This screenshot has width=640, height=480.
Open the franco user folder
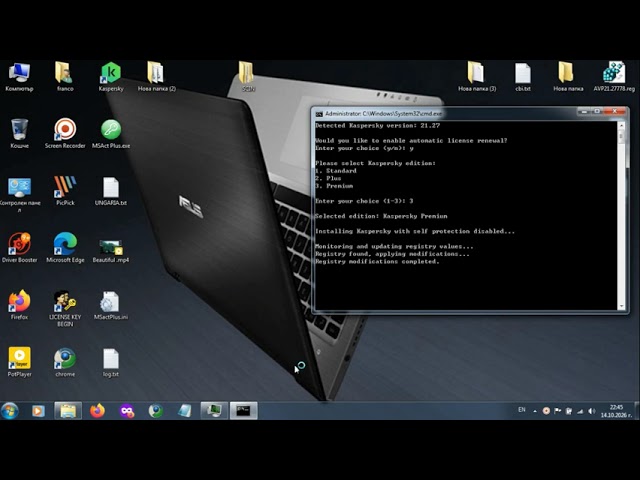pos(64,77)
